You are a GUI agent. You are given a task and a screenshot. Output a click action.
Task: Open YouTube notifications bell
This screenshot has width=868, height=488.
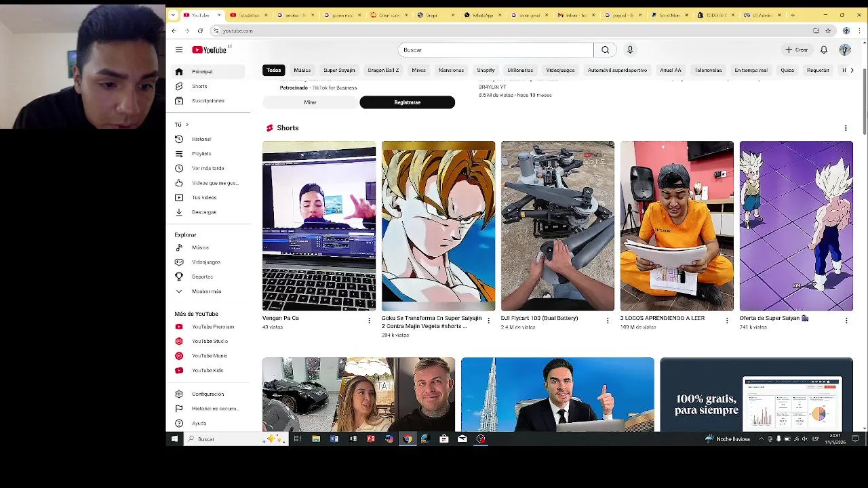[824, 49]
